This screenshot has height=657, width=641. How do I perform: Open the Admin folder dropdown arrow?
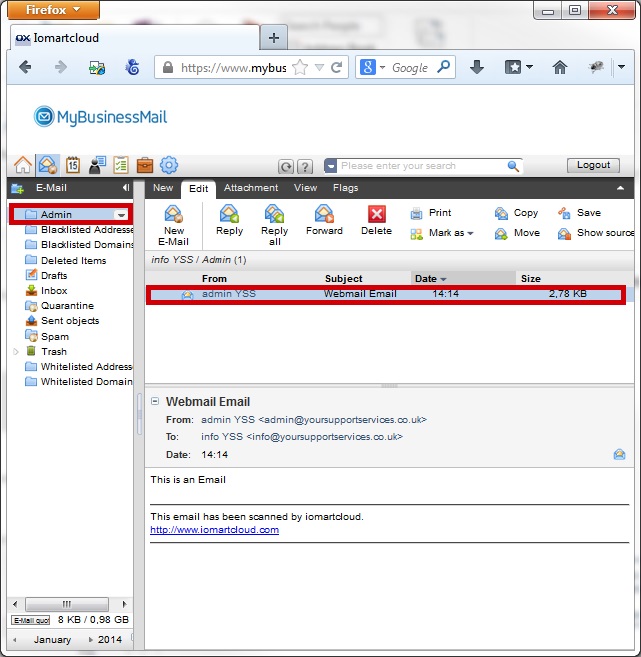(x=121, y=215)
